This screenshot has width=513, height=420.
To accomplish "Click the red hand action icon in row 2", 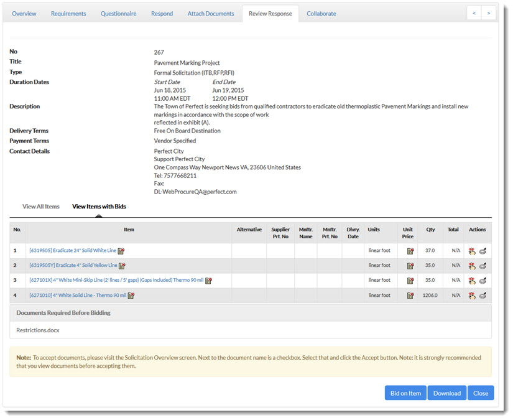I will pos(472,266).
